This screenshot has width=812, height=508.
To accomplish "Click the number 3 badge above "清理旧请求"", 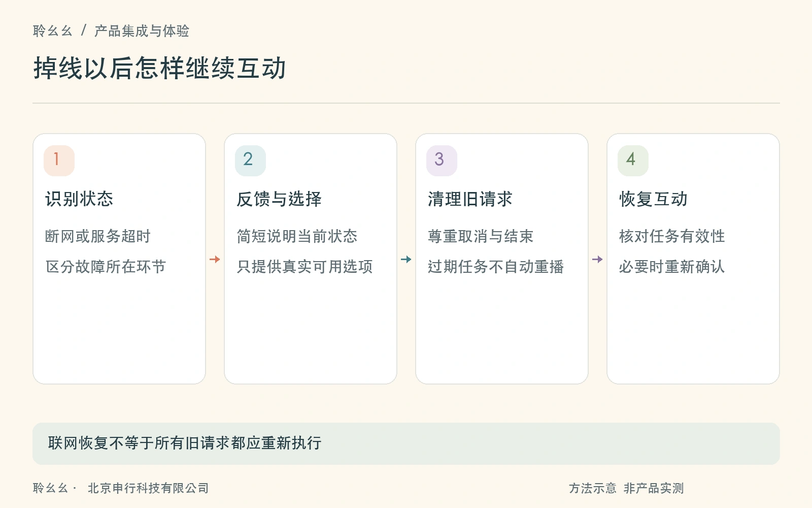I will click(x=442, y=161).
